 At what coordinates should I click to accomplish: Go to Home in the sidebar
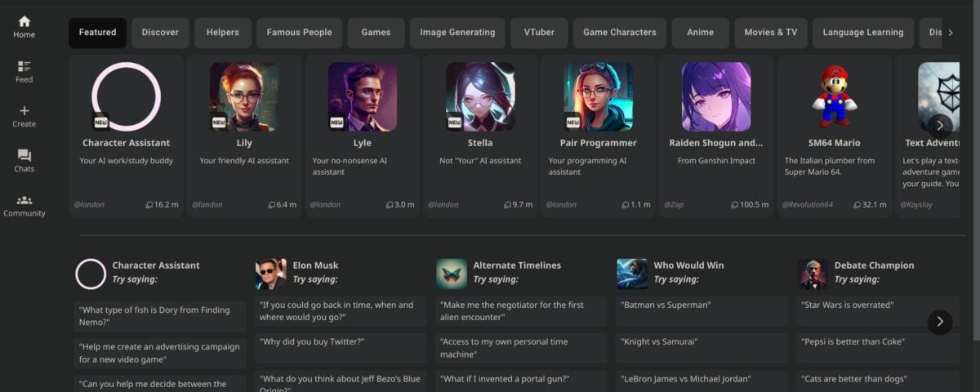pos(24,22)
